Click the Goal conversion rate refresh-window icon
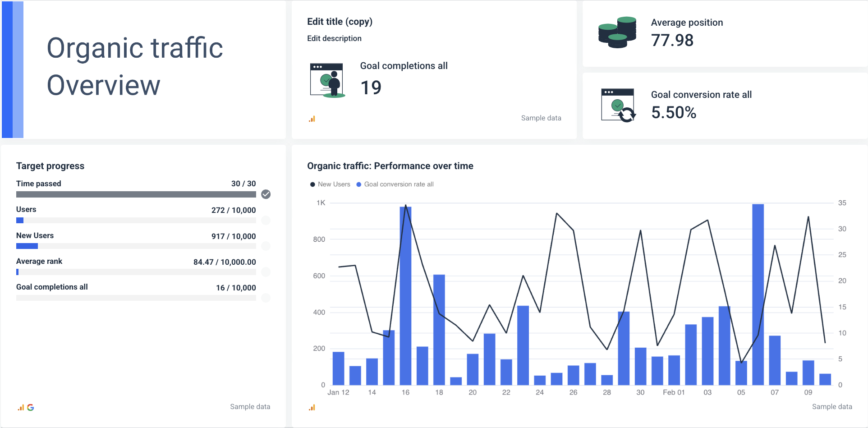Viewport: 868px width, 428px height. [x=618, y=106]
